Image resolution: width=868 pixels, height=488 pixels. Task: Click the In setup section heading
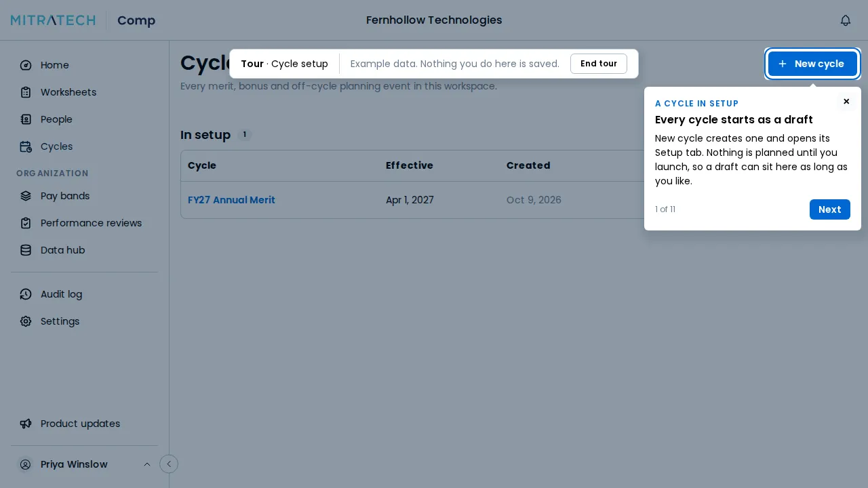(x=205, y=135)
